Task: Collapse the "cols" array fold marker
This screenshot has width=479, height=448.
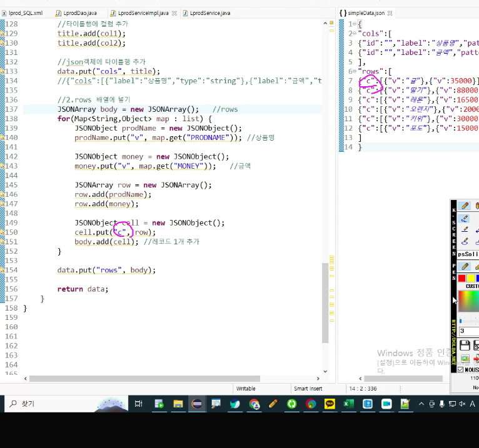Action: click(x=355, y=33)
